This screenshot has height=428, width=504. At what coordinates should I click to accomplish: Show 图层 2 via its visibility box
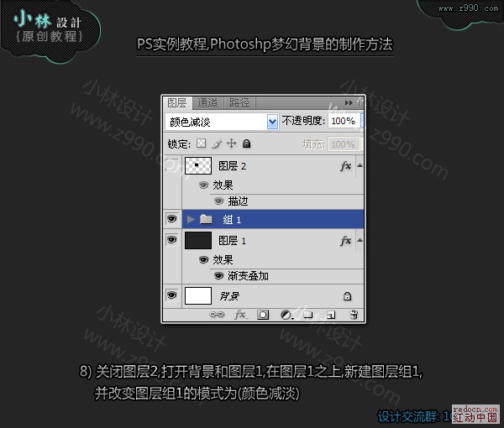point(171,165)
